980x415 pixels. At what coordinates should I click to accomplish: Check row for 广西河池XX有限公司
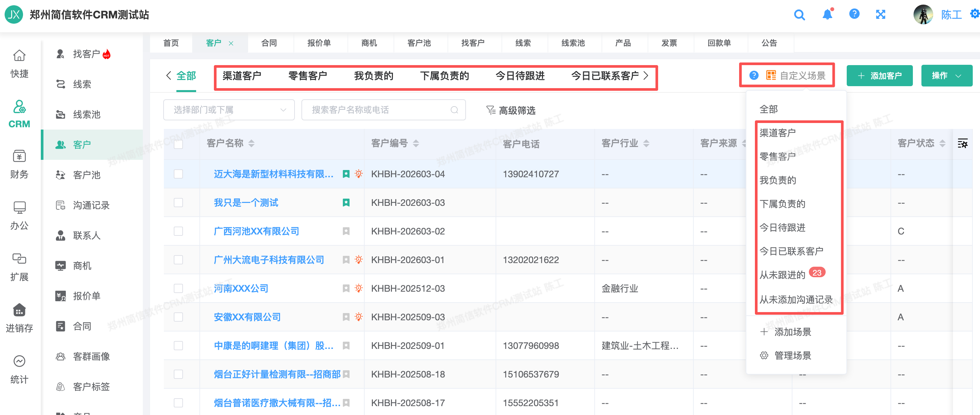point(178,231)
